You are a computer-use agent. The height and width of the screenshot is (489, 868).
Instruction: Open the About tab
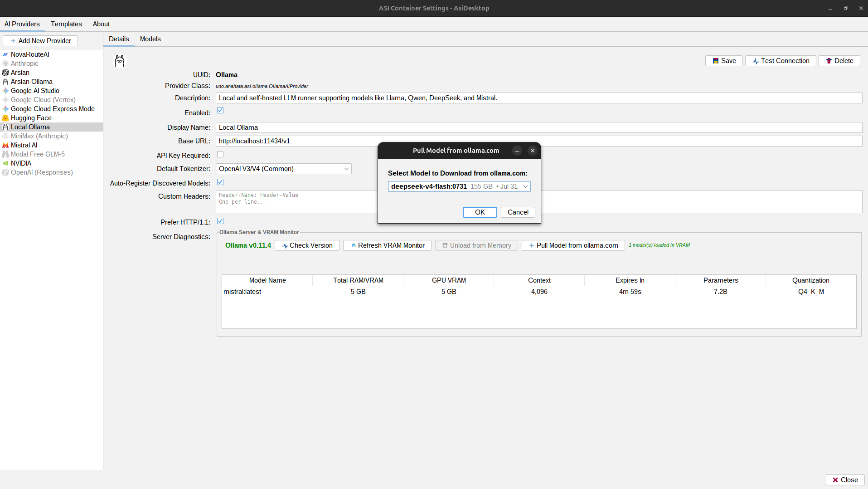point(101,24)
